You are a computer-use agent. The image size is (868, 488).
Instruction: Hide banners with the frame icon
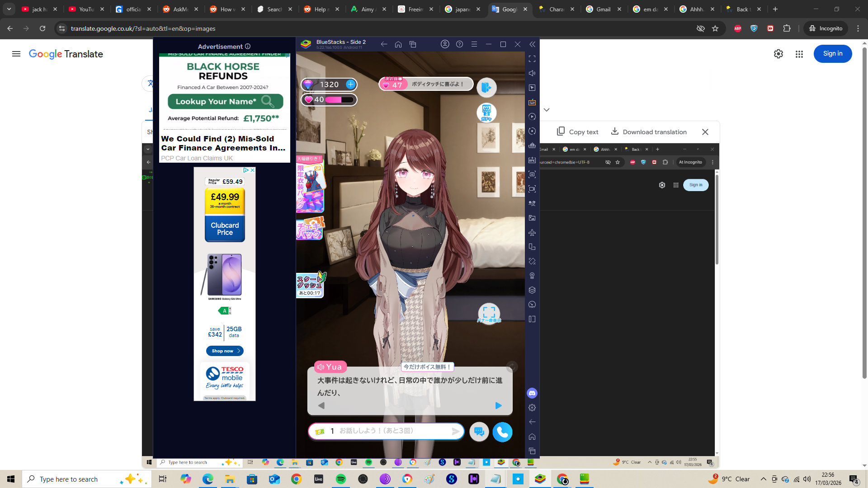[489, 313]
